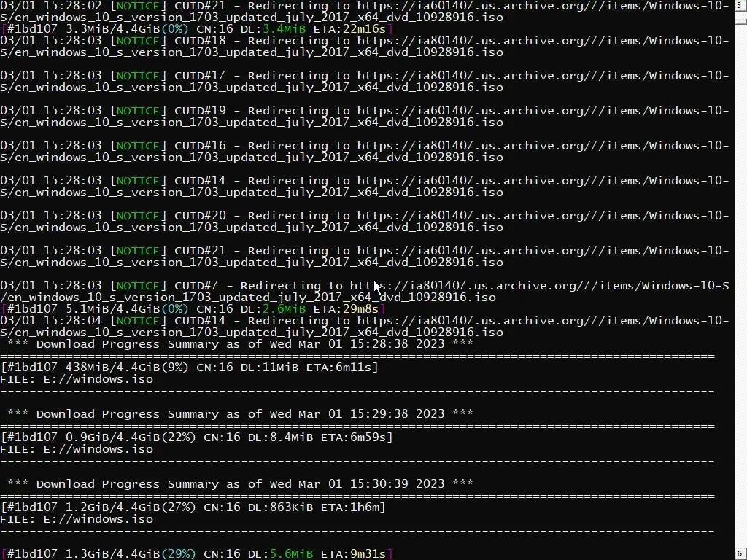Click the archive.org URL on the CUID#20 line
Screen dimensions: 747x560
(543, 216)
